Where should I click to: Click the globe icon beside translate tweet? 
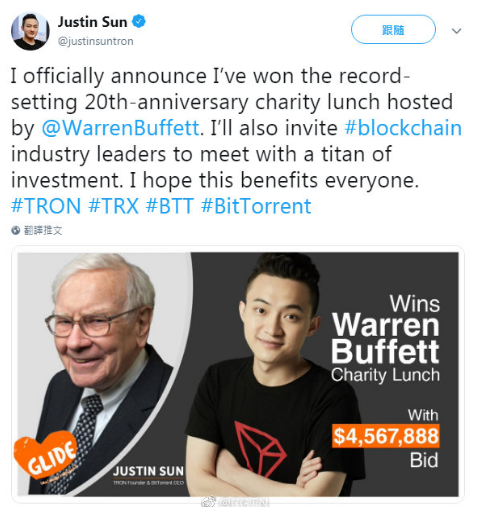(x=16, y=230)
